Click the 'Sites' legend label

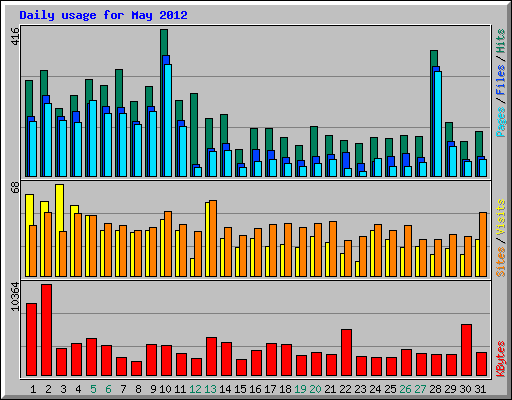point(501,262)
